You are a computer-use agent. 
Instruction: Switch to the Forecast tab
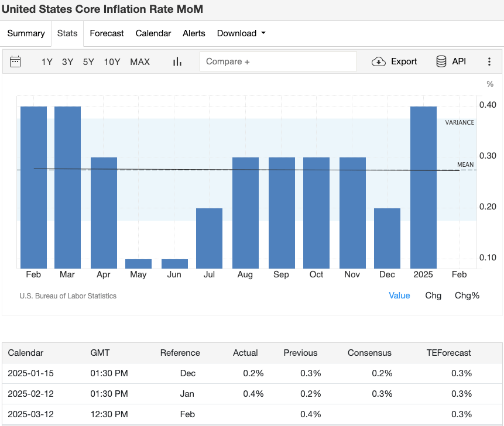pyautogui.click(x=107, y=33)
